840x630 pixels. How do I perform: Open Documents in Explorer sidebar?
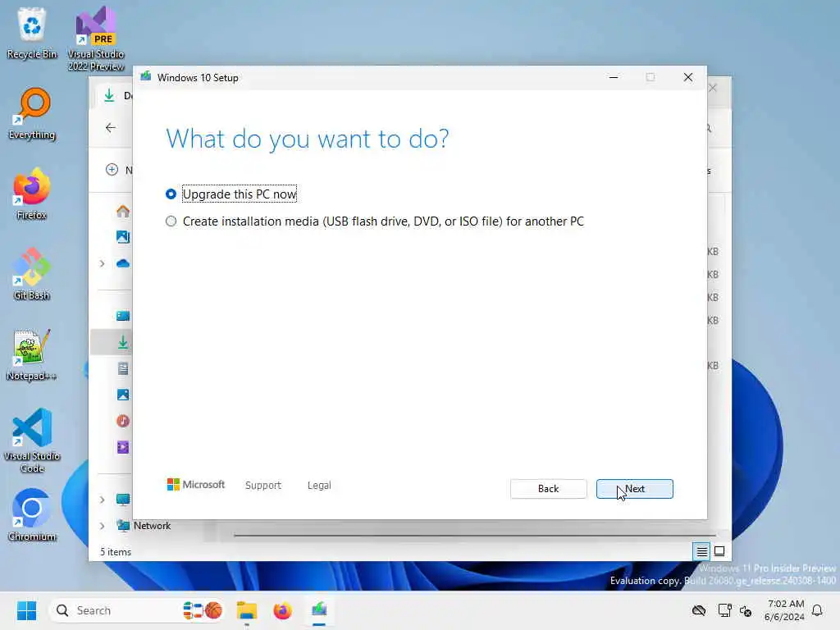click(123, 368)
